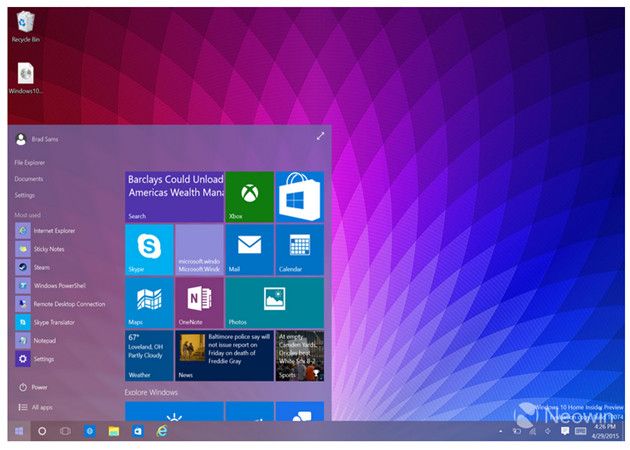The width and height of the screenshot is (630, 450).
Task: Open the touch keyboard icon
Action: (x=580, y=431)
